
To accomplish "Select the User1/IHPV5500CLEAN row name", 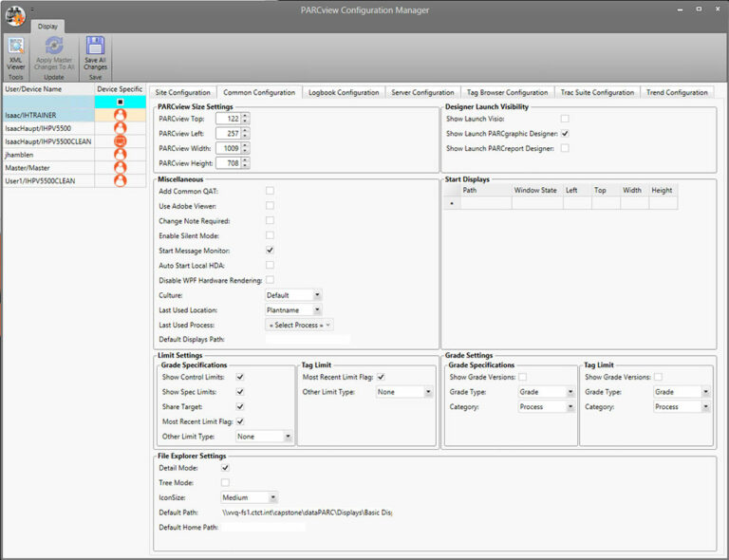I will click(x=40, y=180).
